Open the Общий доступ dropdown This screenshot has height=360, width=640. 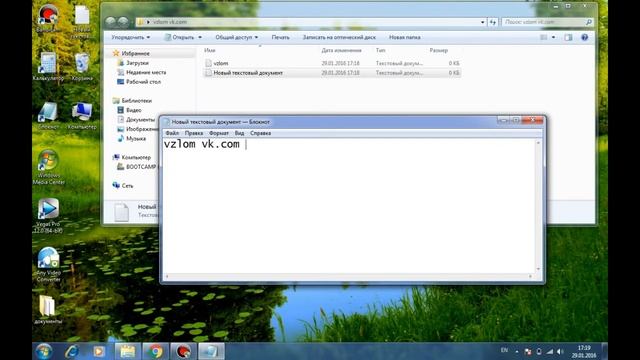point(236,37)
